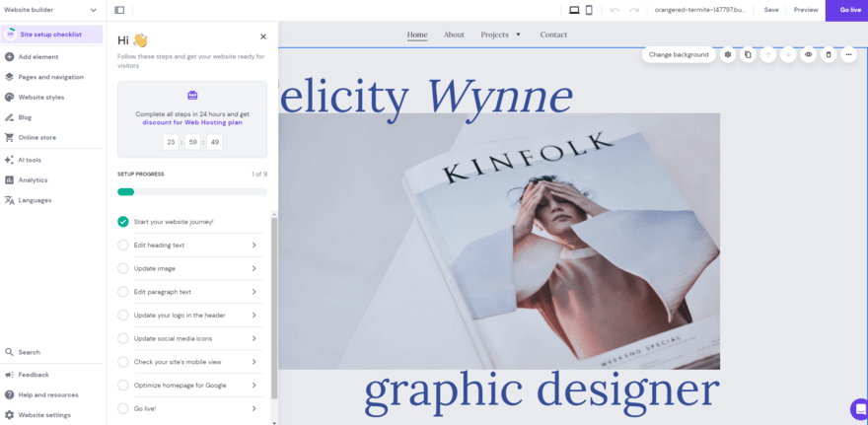
Task: Click Change background button
Action: 679,55
